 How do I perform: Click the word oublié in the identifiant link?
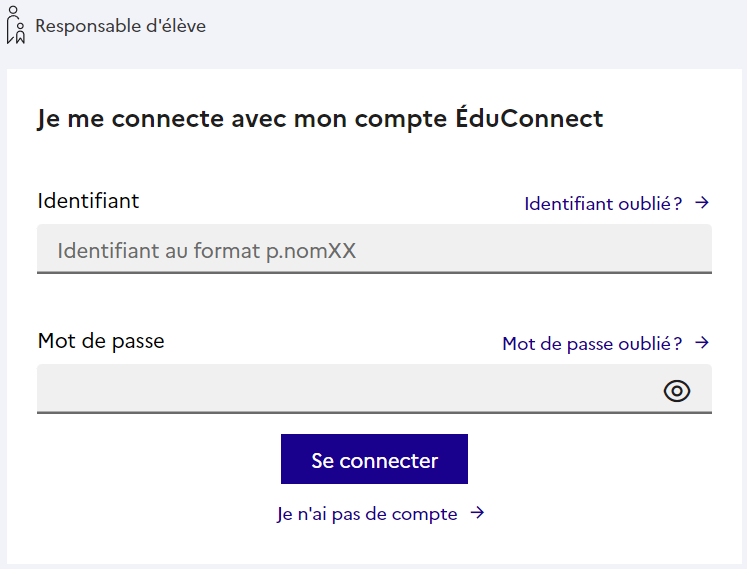[x=645, y=203]
